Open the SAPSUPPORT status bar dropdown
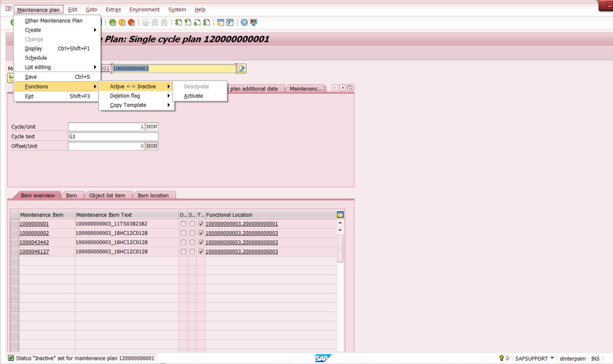The image size is (613, 364). (552, 358)
